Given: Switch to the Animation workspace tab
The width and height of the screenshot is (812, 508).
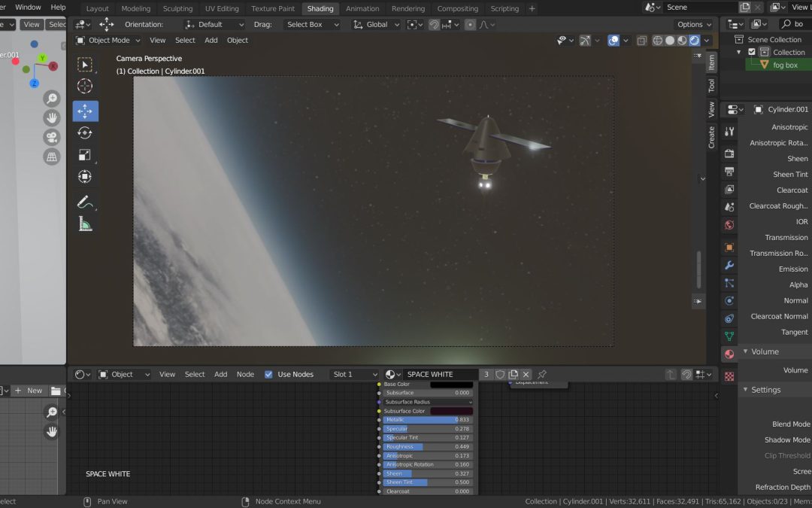Looking at the screenshot, I should [362, 8].
